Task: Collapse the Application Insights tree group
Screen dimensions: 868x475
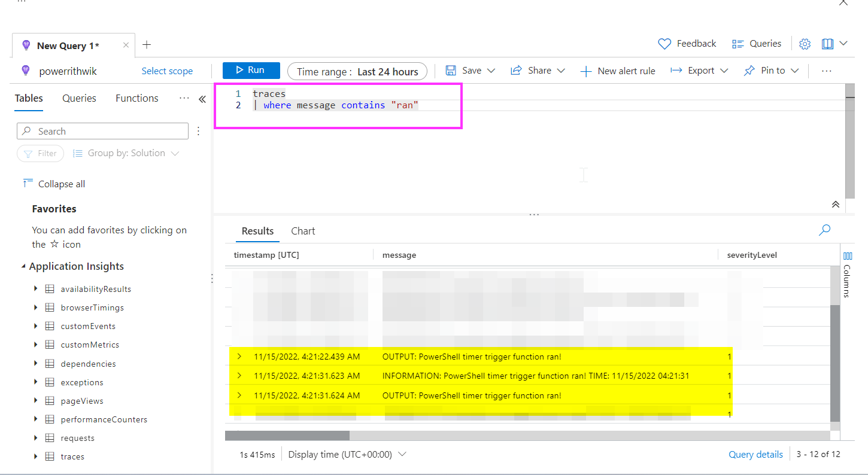Action: 23,267
